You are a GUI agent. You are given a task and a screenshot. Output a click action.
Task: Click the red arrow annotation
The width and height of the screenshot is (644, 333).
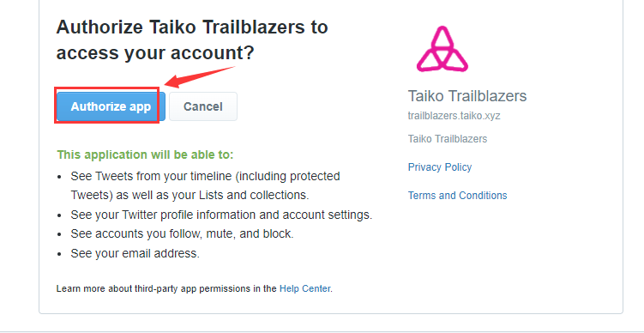pos(199,77)
